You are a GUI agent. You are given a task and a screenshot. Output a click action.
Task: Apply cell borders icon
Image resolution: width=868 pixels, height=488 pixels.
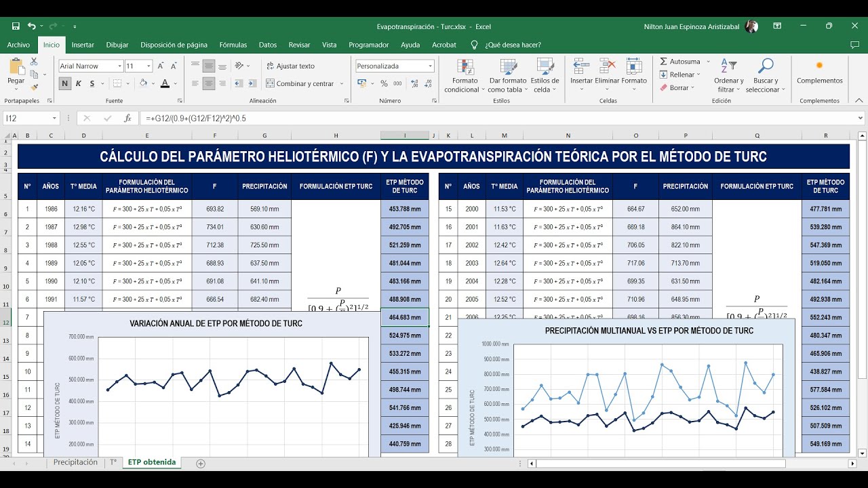117,83
